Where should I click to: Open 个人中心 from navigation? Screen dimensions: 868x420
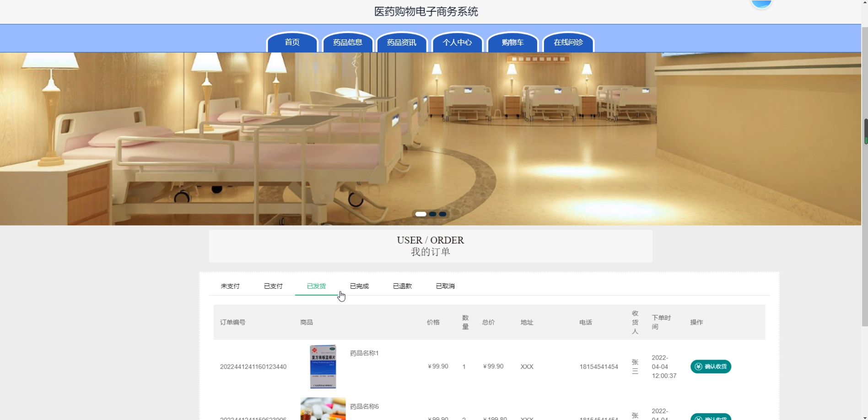(x=457, y=42)
